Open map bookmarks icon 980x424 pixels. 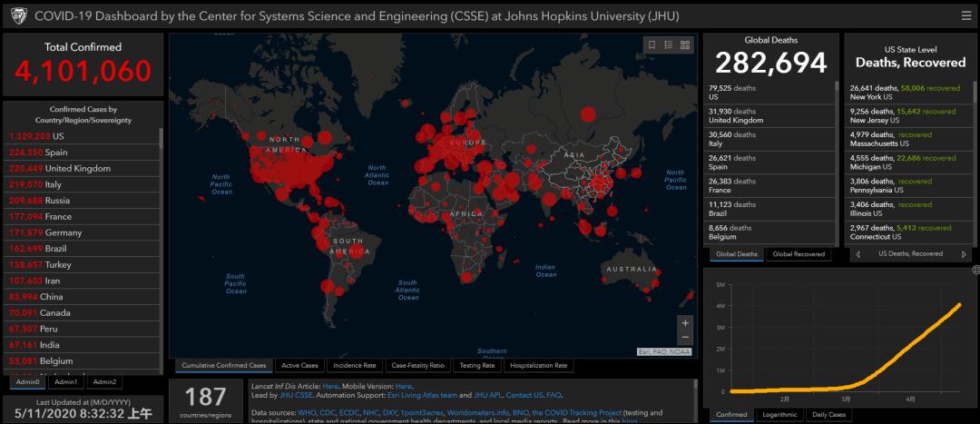pos(652,45)
